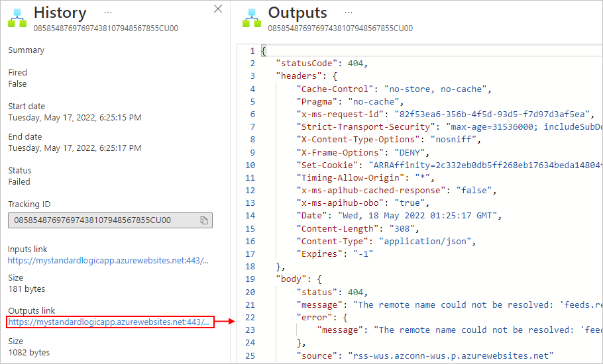This screenshot has width=603, height=364.
Task: Click inside the Tracking ID field
Action: [110, 220]
